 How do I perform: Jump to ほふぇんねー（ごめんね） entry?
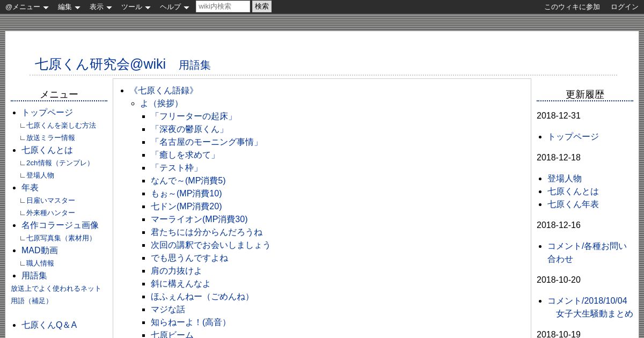pyautogui.click(x=202, y=297)
